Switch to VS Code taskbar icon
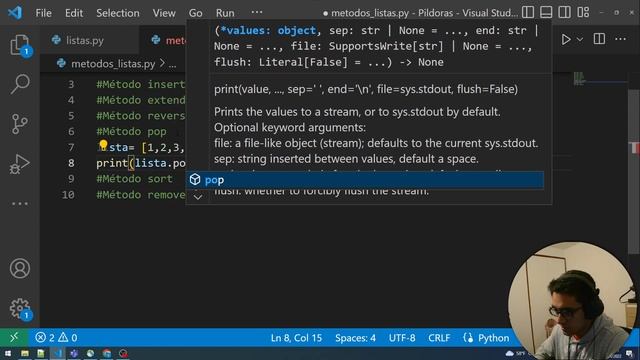 coord(57,353)
